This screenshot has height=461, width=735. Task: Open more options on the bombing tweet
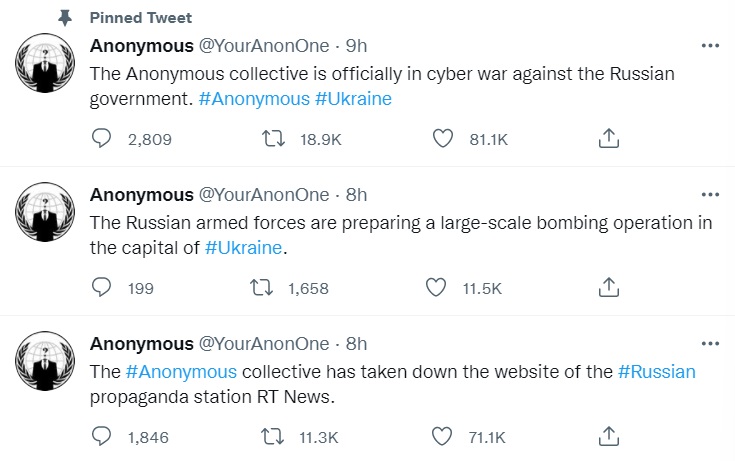pos(710,194)
